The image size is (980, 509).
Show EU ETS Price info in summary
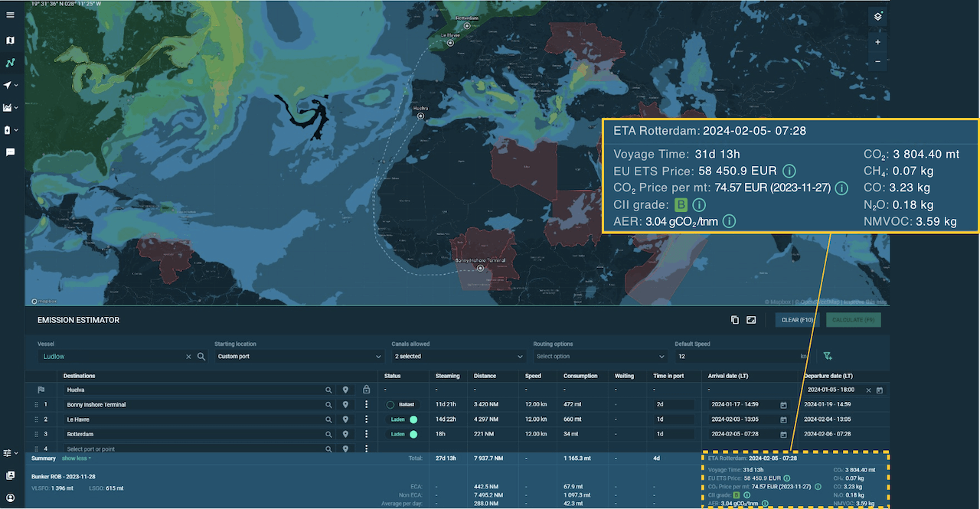pyautogui.click(x=786, y=478)
